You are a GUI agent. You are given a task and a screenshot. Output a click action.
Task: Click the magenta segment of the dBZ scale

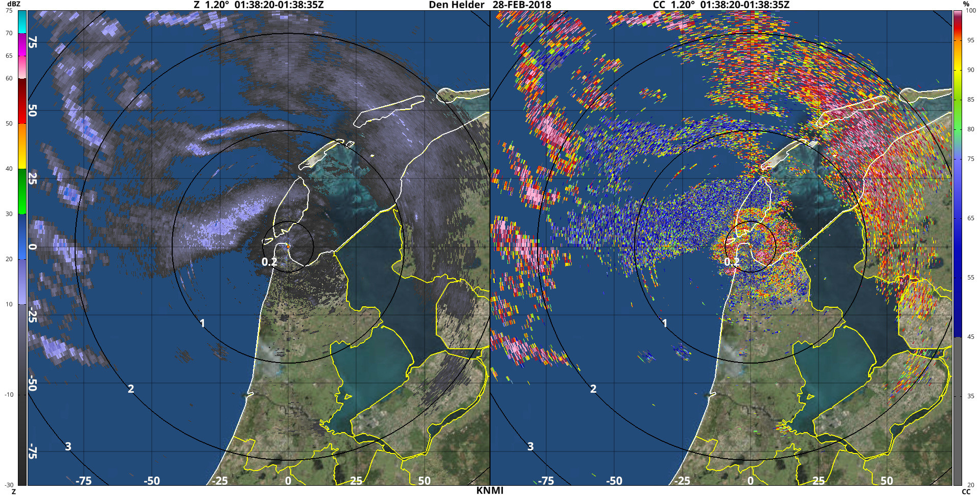click(x=22, y=44)
